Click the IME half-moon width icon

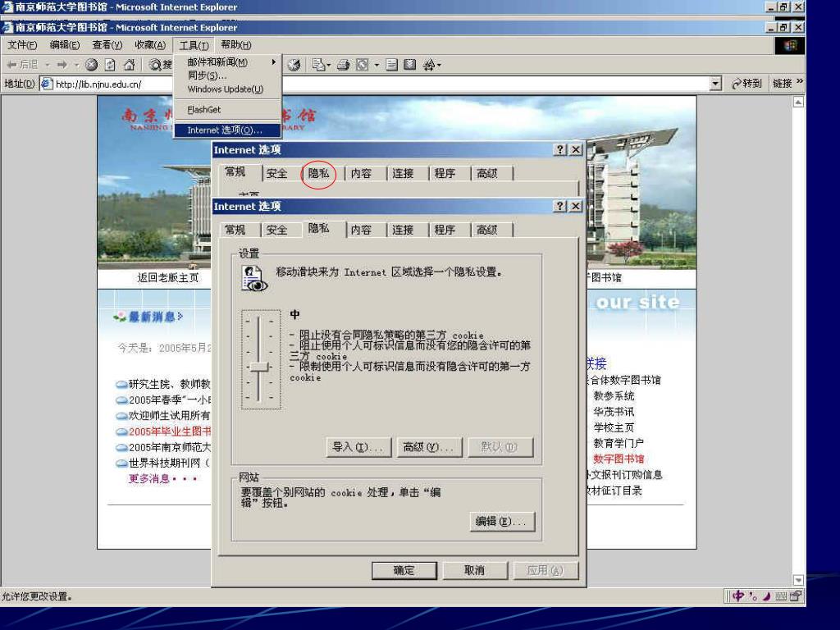coord(766,596)
